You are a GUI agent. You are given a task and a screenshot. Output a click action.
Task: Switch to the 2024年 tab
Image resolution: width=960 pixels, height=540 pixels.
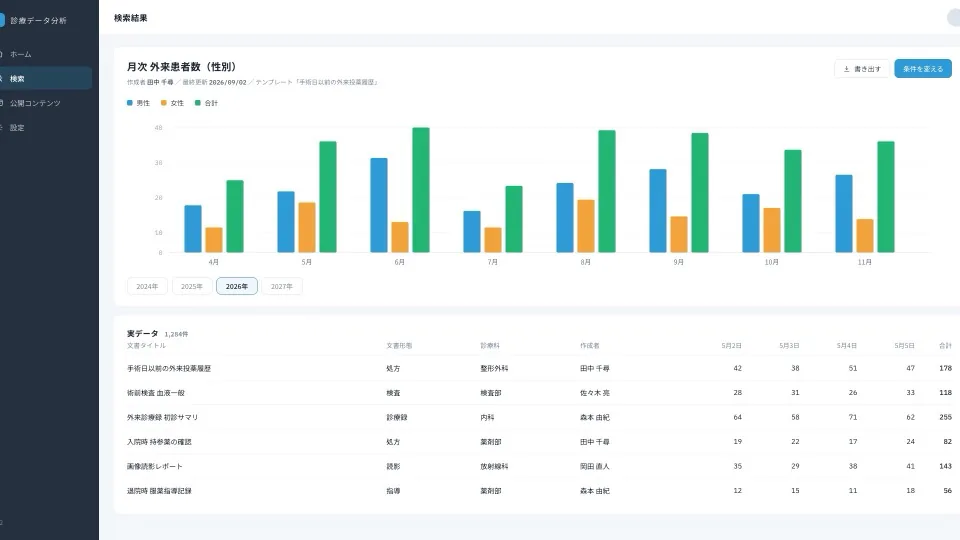[x=147, y=286]
